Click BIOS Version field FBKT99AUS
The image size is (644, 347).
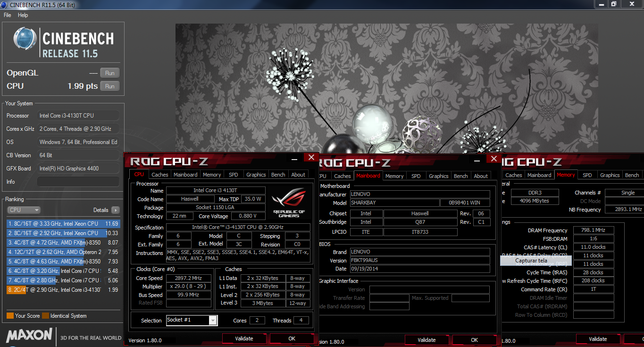(x=420, y=260)
